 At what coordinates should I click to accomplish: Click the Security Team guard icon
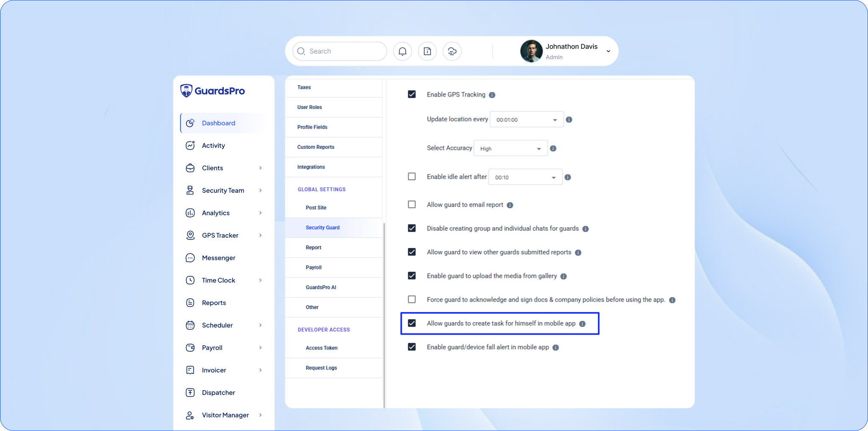(190, 190)
